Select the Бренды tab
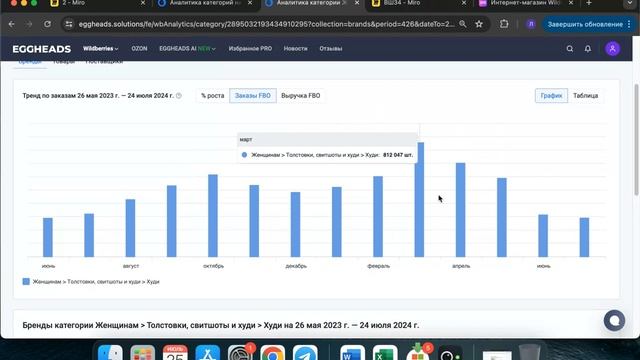Screen dimensions: 640x360 point(30,62)
